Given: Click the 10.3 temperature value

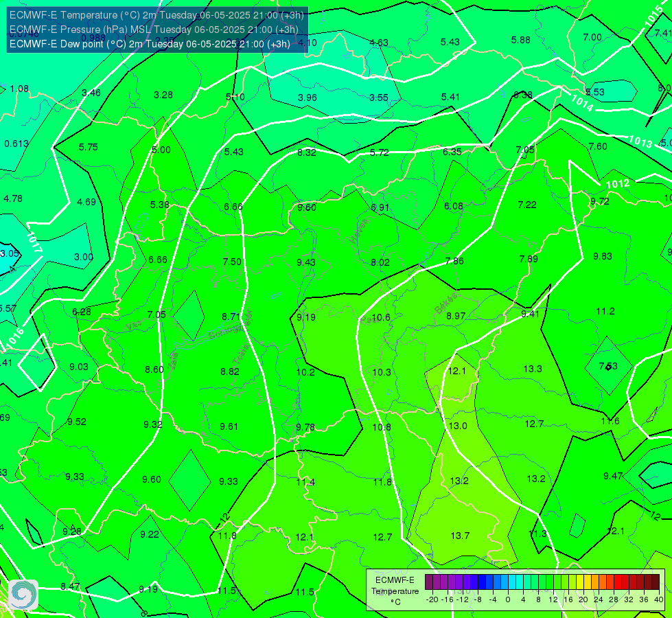Looking at the screenshot, I should point(382,372).
